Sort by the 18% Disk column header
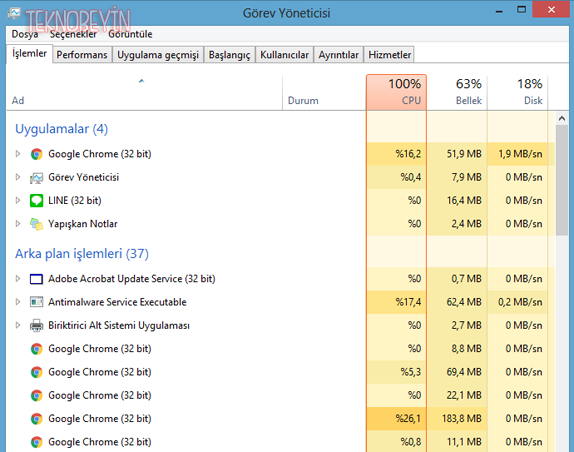The image size is (574, 452). [518, 93]
